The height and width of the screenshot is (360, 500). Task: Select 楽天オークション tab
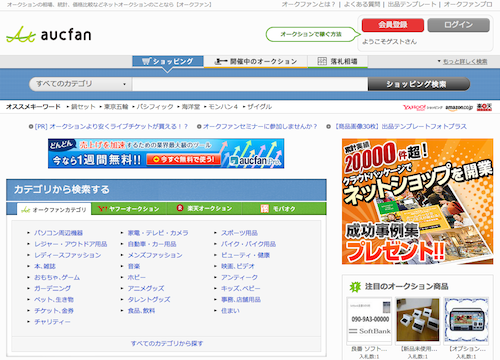(204, 209)
